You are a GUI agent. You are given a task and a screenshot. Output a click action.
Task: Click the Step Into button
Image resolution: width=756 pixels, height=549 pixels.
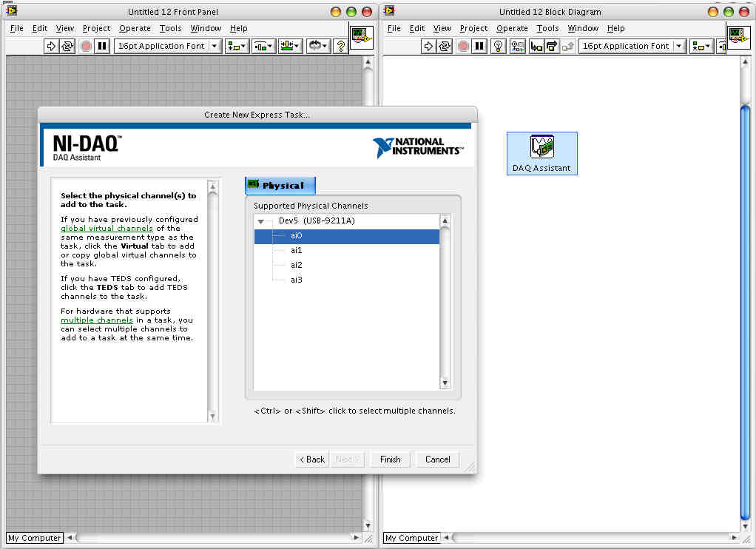click(536, 46)
